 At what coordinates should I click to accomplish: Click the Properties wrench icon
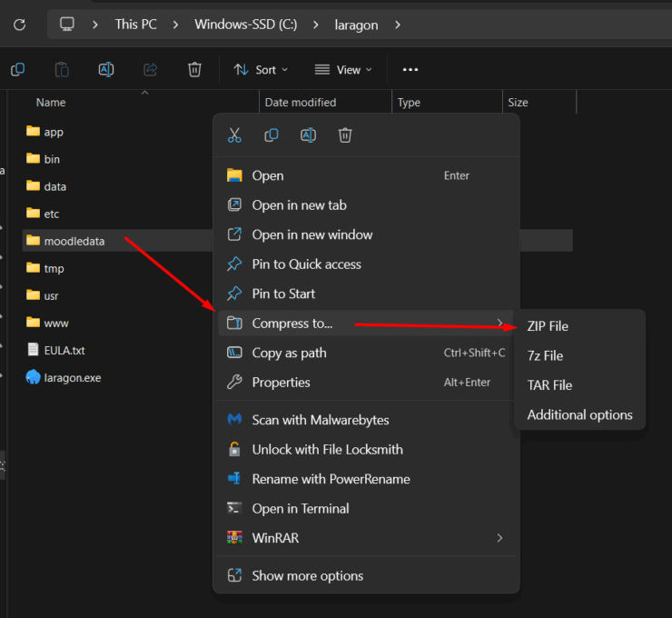(234, 382)
